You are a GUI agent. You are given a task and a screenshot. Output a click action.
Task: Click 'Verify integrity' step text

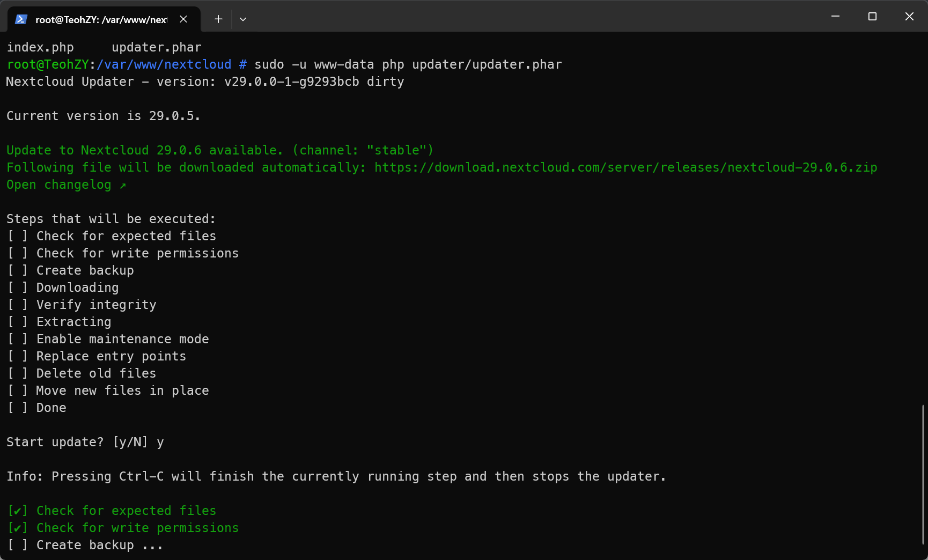pos(97,305)
